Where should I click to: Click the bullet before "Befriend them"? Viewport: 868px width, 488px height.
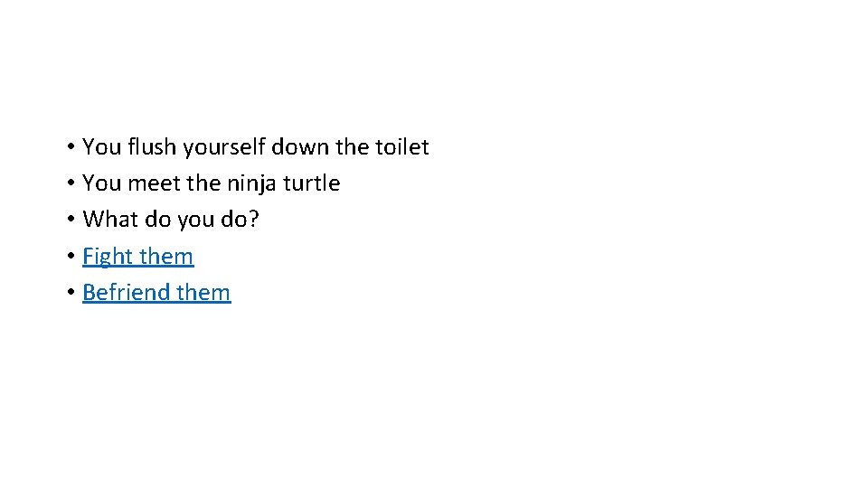(x=70, y=294)
